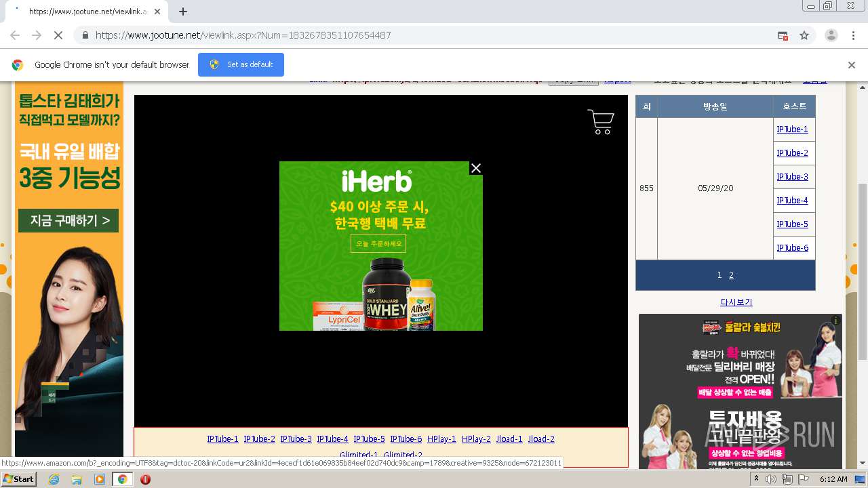The image size is (868, 488).
Task: Click the Chrome taskbar icon
Action: 122,479
